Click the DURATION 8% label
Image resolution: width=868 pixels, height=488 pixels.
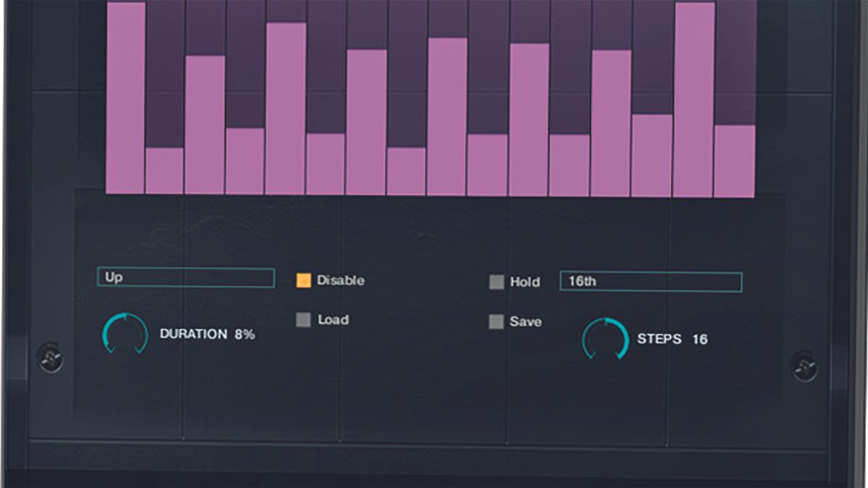208,335
